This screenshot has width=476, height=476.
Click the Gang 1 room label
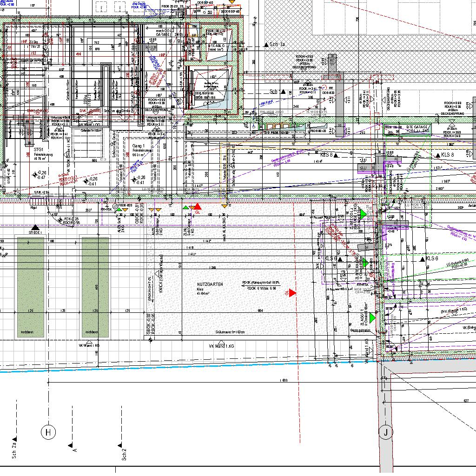(x=139, y=146)
